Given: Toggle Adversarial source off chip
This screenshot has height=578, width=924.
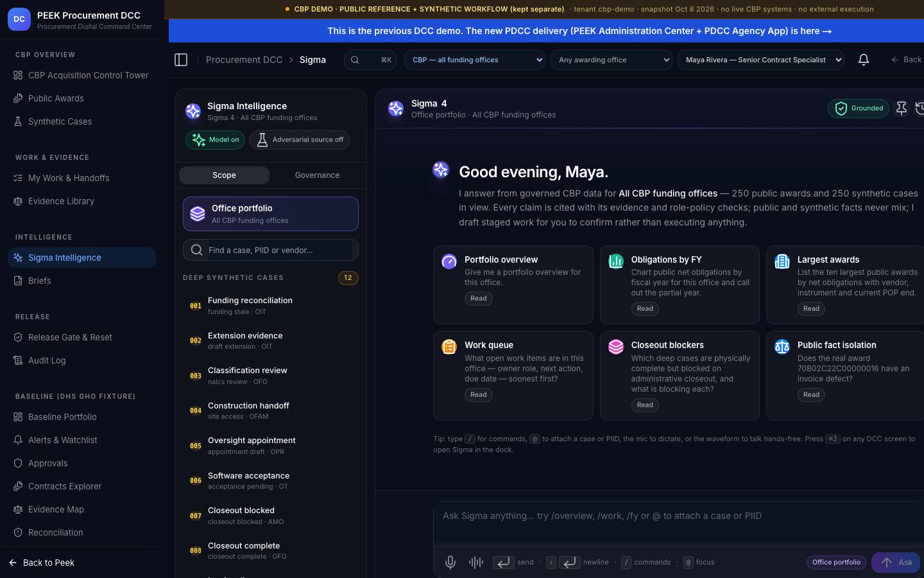Looking at the screenshot, I should pos(299,140).
